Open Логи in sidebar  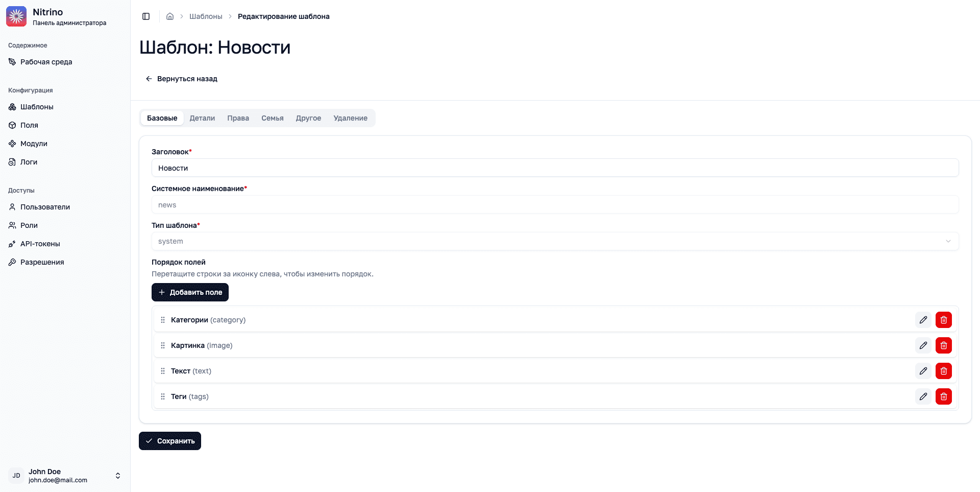click(65, 162)
